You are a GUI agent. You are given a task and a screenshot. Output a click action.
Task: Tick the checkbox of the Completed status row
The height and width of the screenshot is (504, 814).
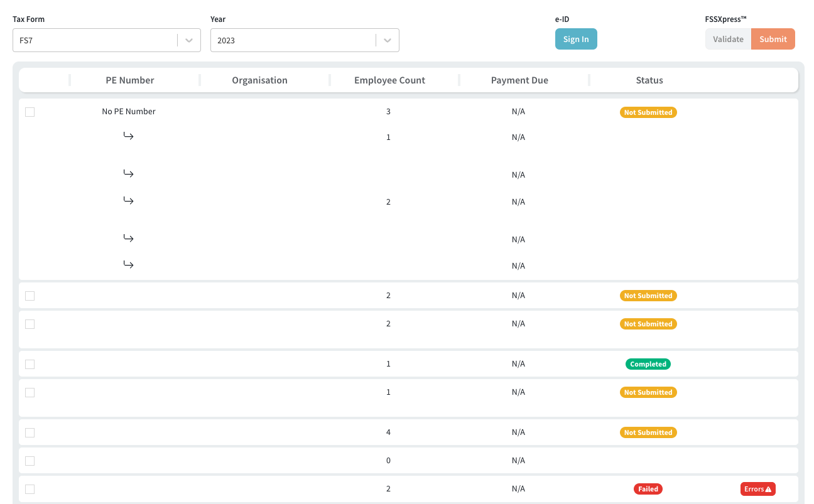30,364
